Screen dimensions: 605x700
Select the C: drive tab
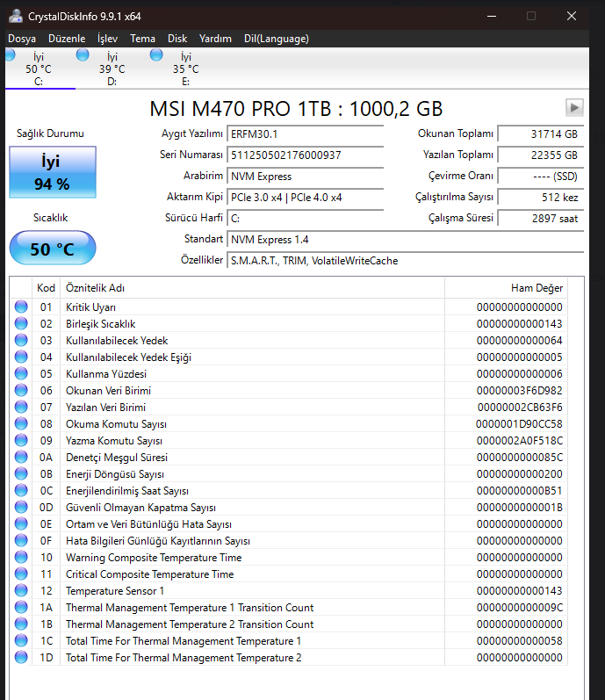pyautogui.click(x=39, y=69)
